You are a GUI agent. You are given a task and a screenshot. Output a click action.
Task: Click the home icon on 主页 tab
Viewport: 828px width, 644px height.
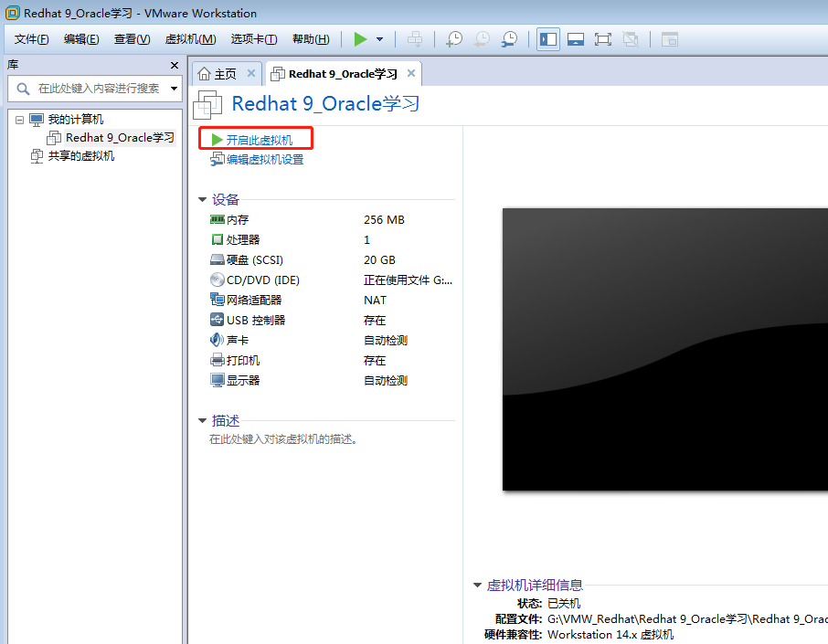click(x=205, y=74)
